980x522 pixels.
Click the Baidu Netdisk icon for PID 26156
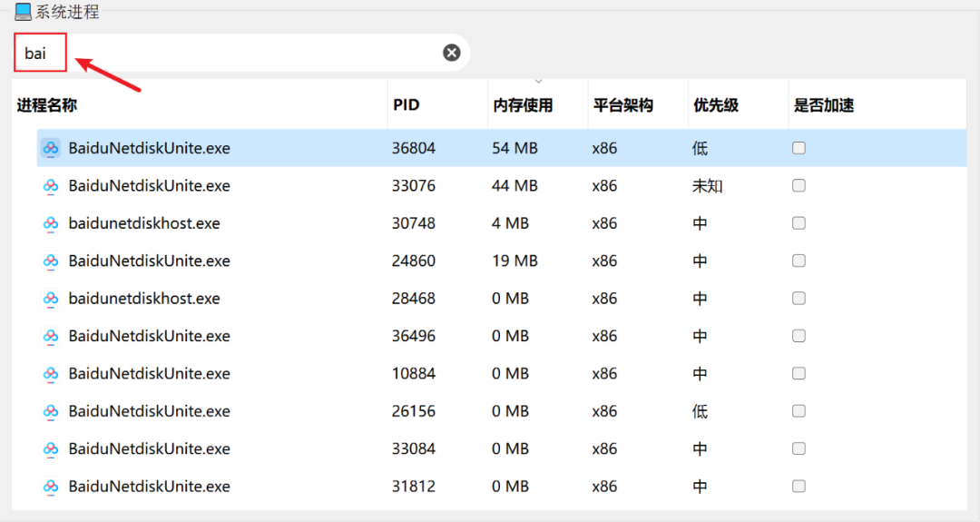(x=51, y=410)
